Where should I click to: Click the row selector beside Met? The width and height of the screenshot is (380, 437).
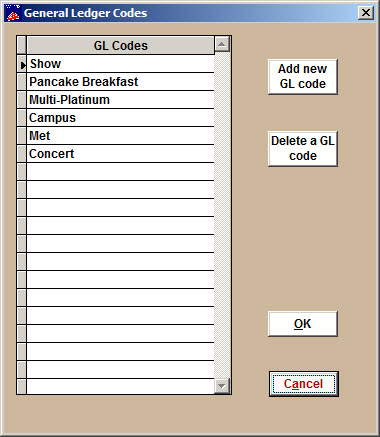(x=22, y=136)
